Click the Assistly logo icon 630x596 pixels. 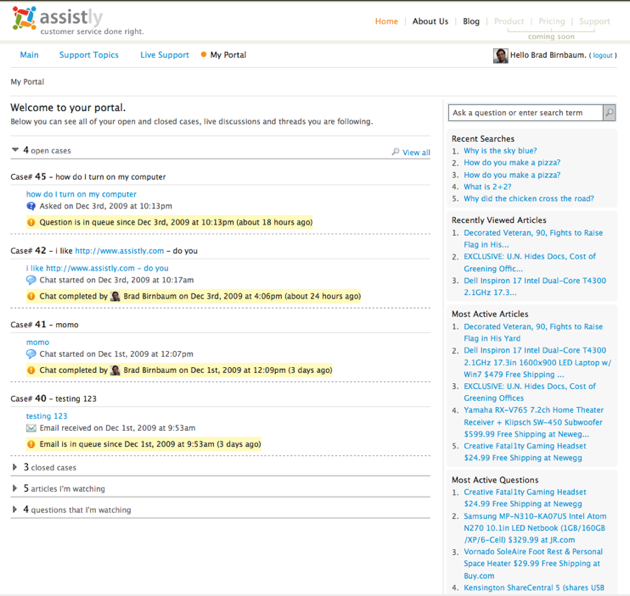[x=24, y=19]
